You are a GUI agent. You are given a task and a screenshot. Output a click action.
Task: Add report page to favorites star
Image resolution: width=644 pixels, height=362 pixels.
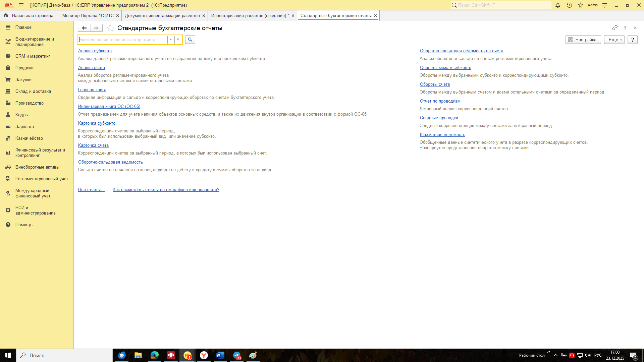[x=110, y=28]
